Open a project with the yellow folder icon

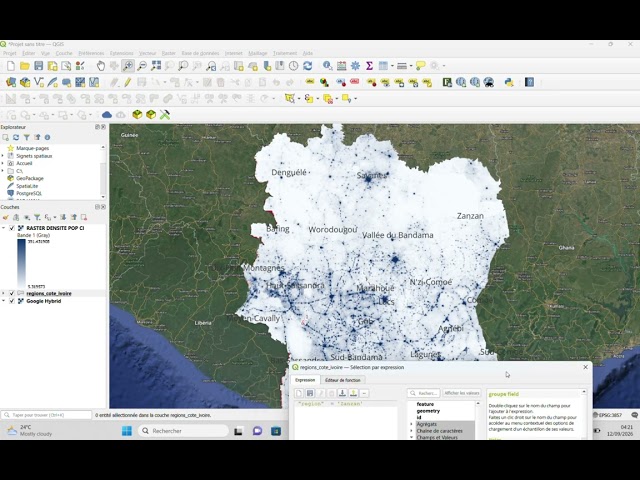pos(24,66)
